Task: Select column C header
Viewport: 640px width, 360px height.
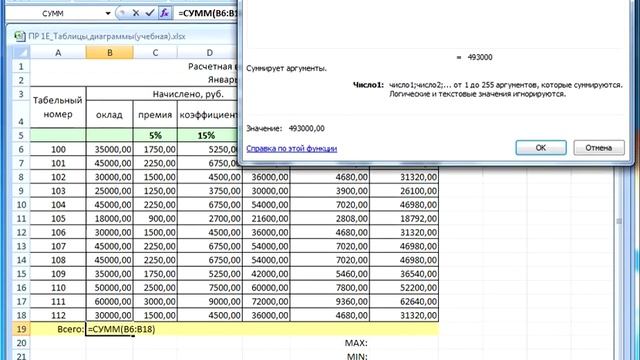Action: [x=155, y=53]
